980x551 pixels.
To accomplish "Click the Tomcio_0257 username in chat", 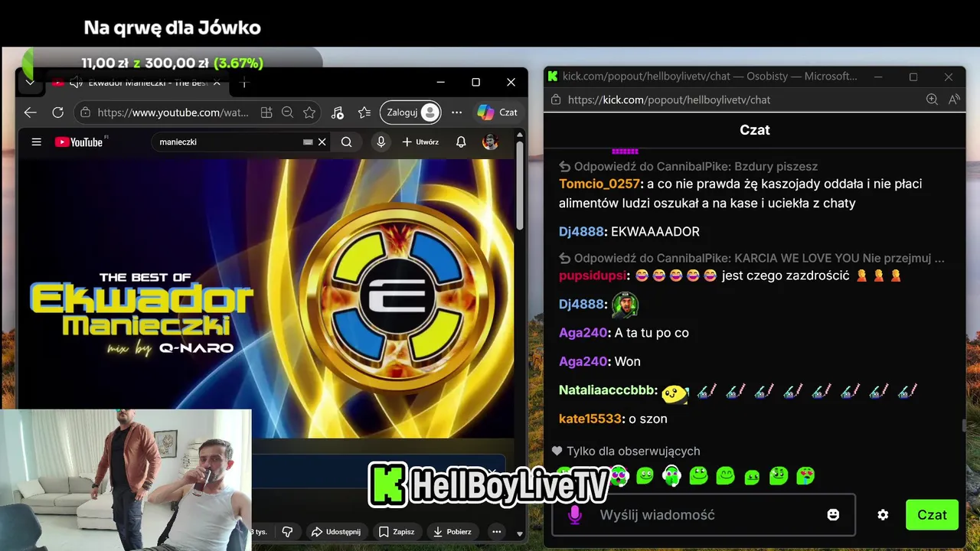I will [x=599, y=184].
